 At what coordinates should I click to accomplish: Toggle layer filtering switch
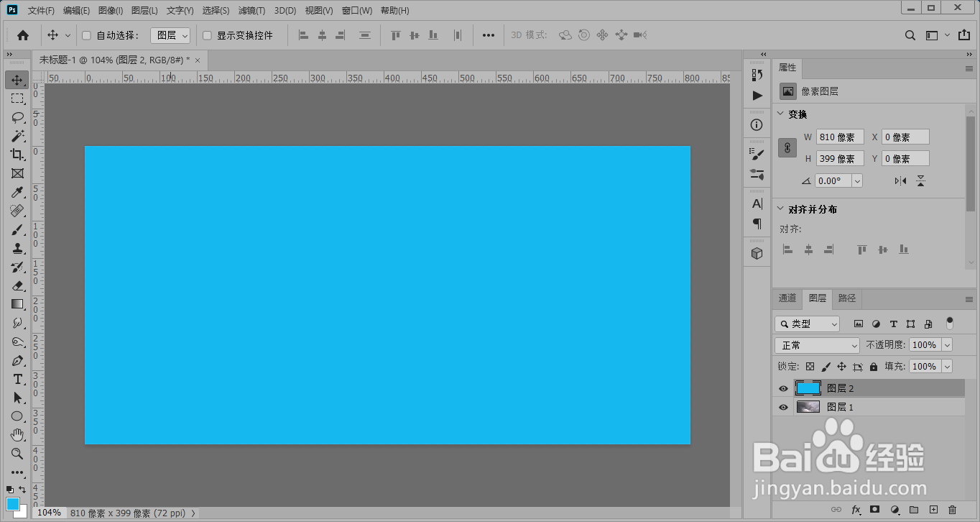tap(950, 322)
